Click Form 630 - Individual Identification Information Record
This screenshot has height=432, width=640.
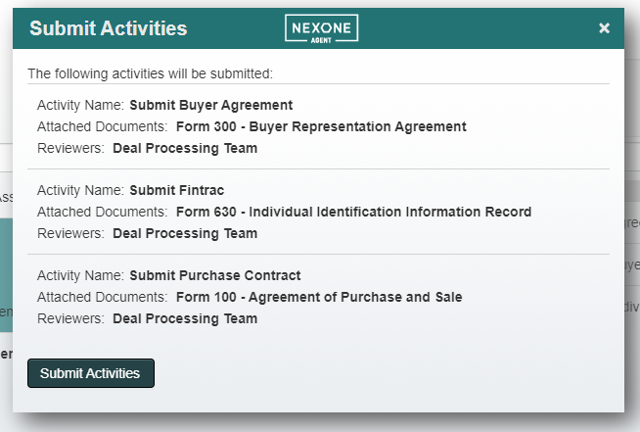pos(354,212)
